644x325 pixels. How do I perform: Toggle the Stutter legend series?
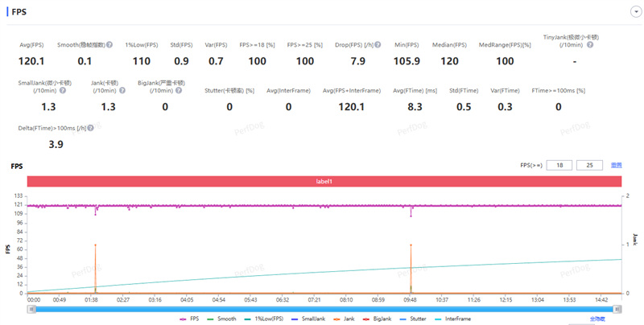point(413,319)
